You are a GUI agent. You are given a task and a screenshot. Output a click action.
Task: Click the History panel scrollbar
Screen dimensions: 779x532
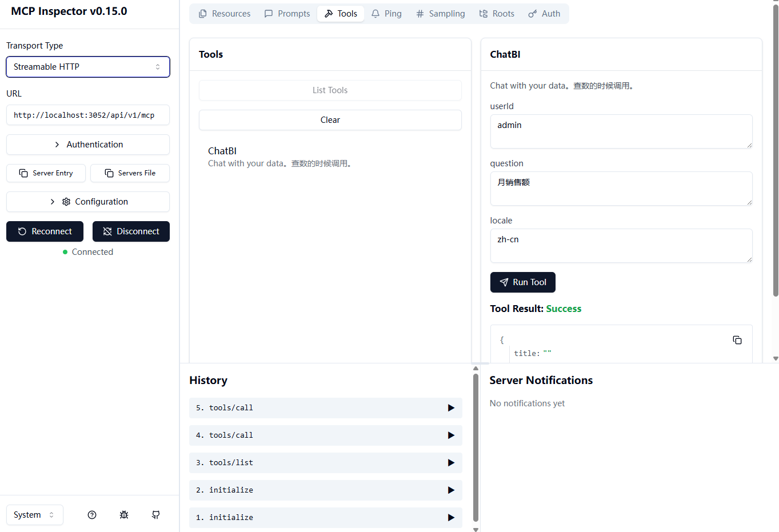click(476, 447)
